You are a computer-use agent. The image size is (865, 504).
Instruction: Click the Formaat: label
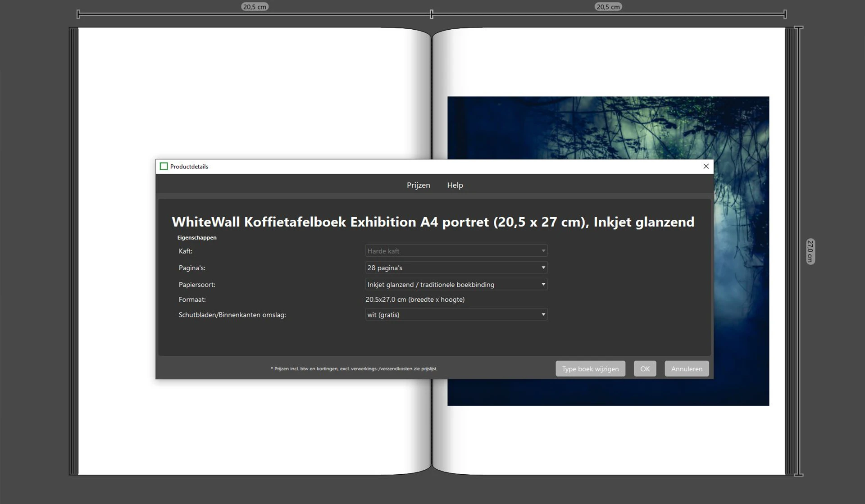[192, 300]
